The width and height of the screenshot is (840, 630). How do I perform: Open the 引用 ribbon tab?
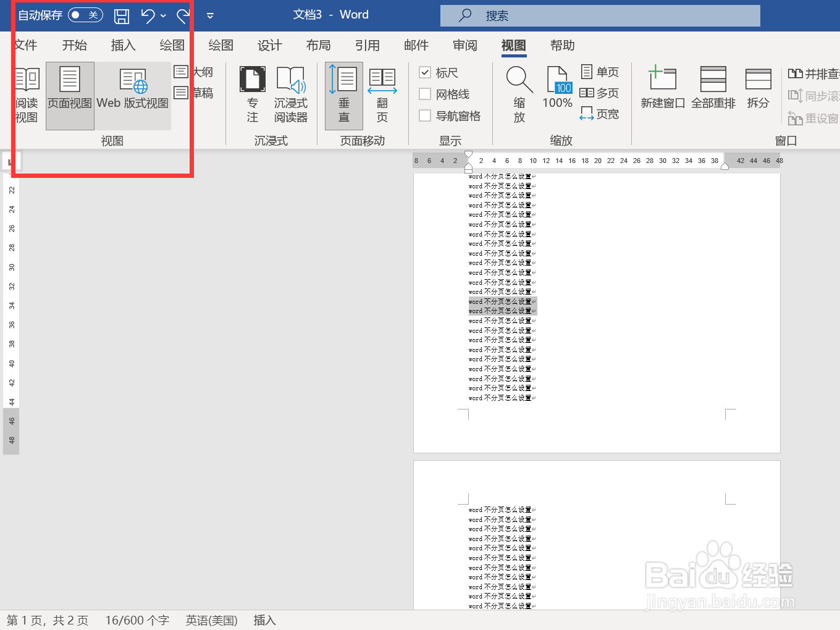[367, 45]
